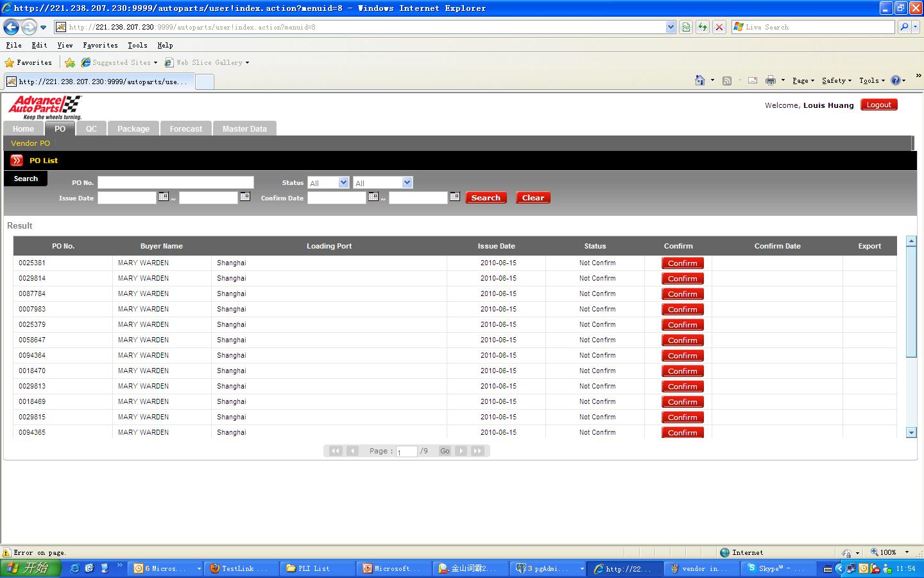Click the browser Print icon
This screenshot has width=924, height=578.
click(770, 80)
